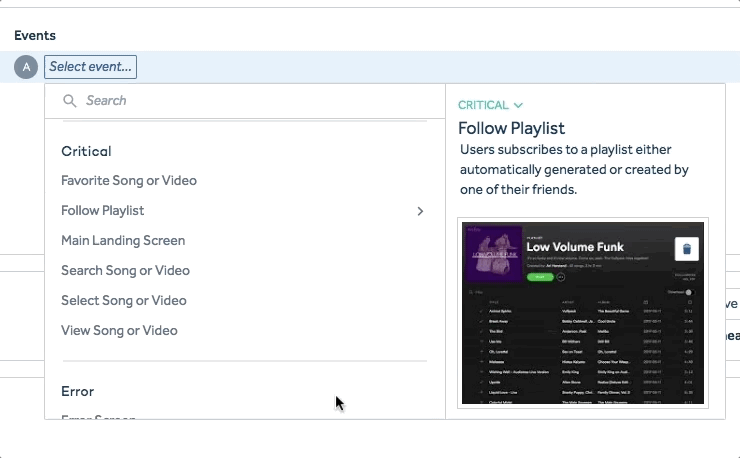The image size is (740, 458).
Task: Click the Critical section heading
Action: click(86, 151)
